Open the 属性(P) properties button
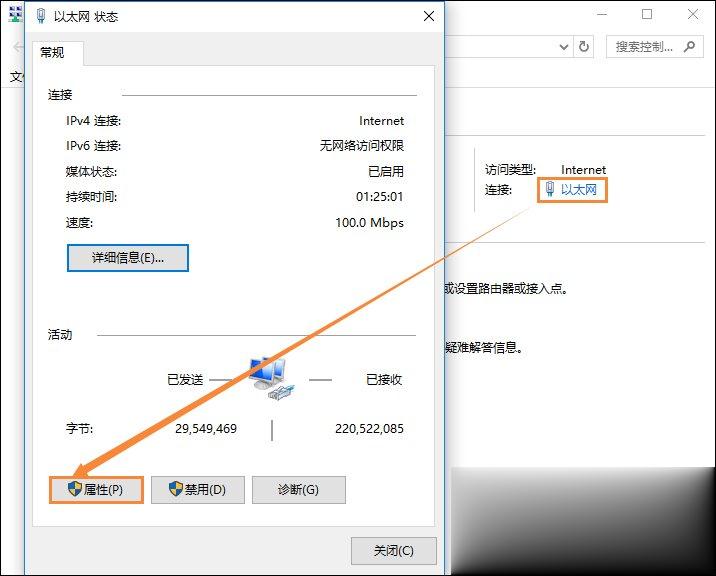The image size is (716, 576). pos(96,490)
